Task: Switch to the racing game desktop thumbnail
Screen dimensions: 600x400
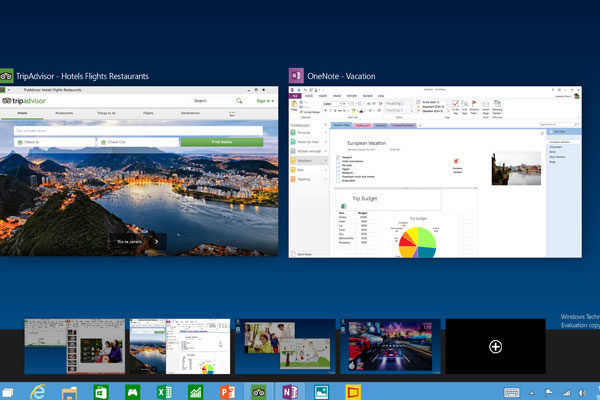Action: [x=390, y=346]
